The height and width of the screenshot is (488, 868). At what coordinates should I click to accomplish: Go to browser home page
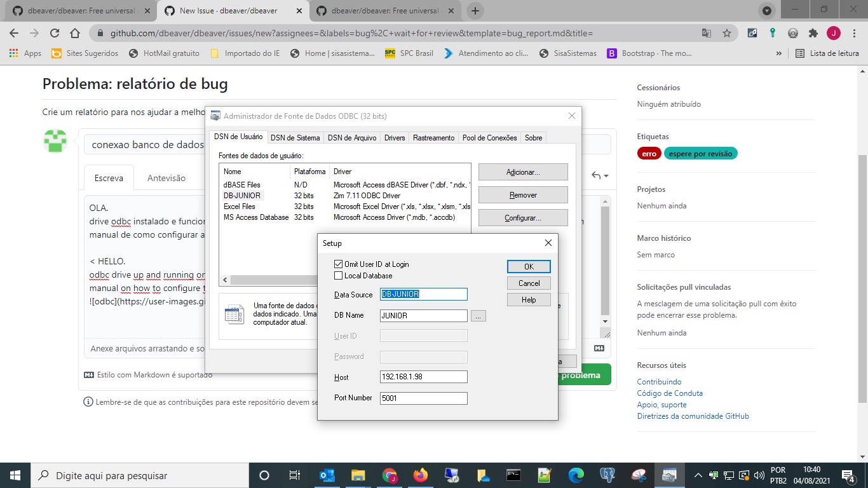75,33
